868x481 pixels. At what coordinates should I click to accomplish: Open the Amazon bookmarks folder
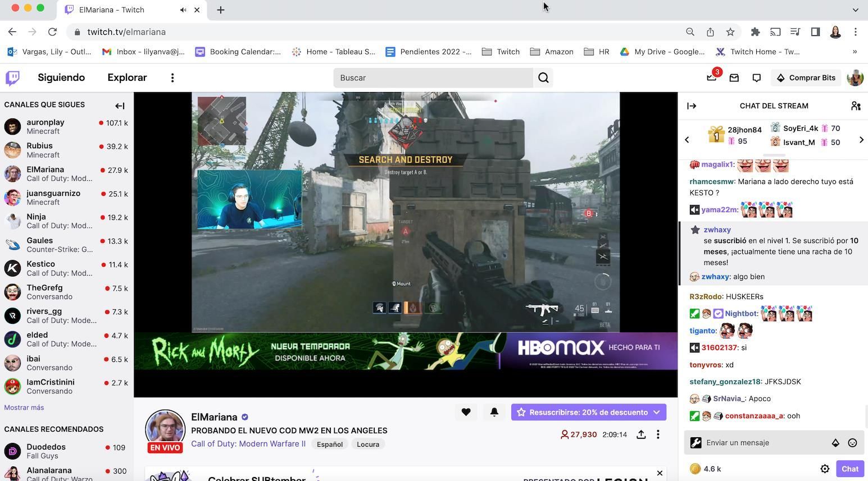552,52
